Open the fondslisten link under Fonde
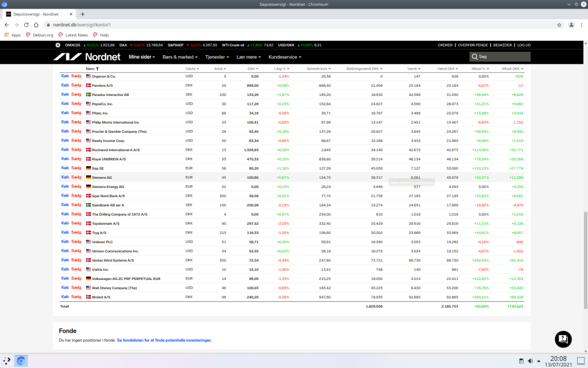The height and width of the screenshot is (368, 588). [x=164, y=340]
